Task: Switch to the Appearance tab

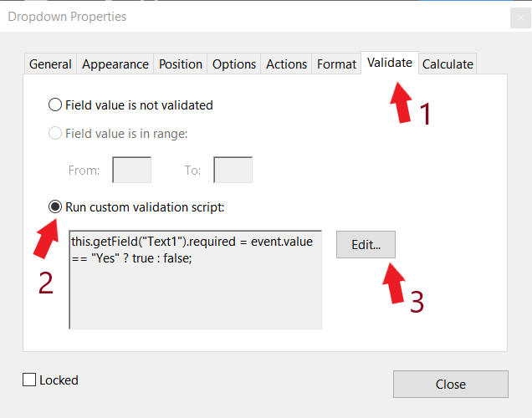Action: click(115, 64)
